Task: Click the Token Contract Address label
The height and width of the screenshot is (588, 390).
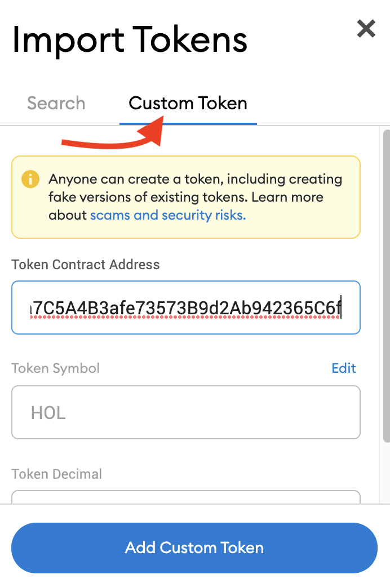Action: click(86, 265)
